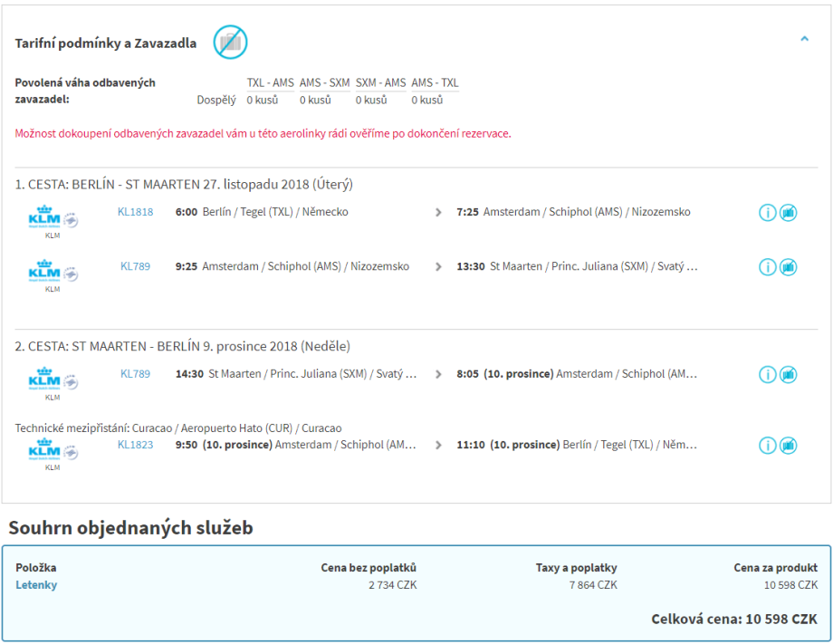Click KLM logo on the KL1823 flight row
Image resolution: width=833 pixels, height=644 pixels.
[44, 451]
